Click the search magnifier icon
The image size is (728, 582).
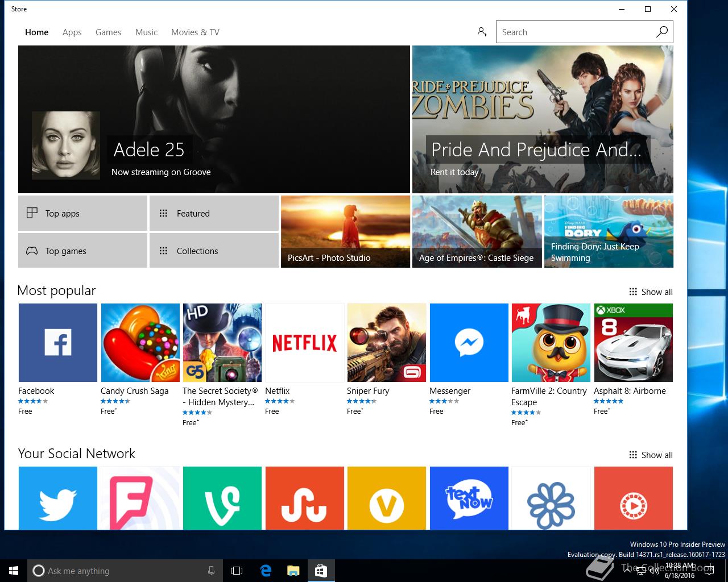click(661, 32)
